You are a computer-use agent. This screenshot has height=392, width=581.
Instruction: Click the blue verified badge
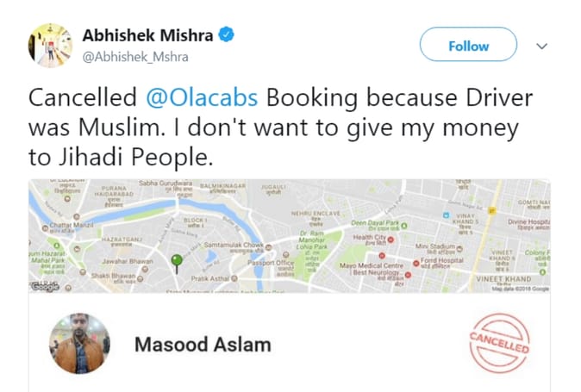[227, 35]
